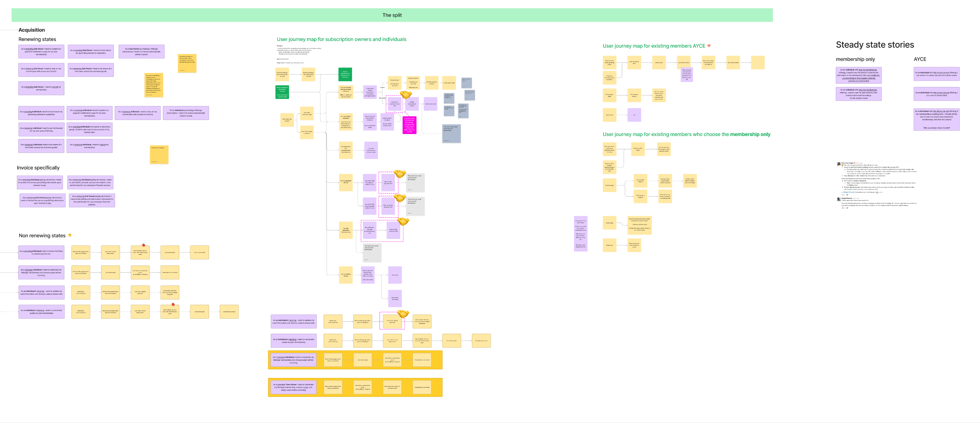Click yellow sticker beside 'Non renewing states'

click(x=70, y=235)
